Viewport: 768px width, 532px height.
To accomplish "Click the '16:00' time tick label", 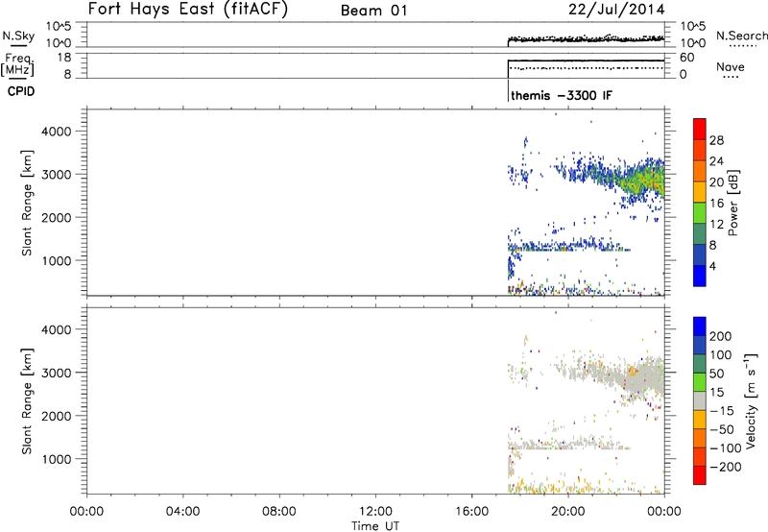I will (471, 512).
